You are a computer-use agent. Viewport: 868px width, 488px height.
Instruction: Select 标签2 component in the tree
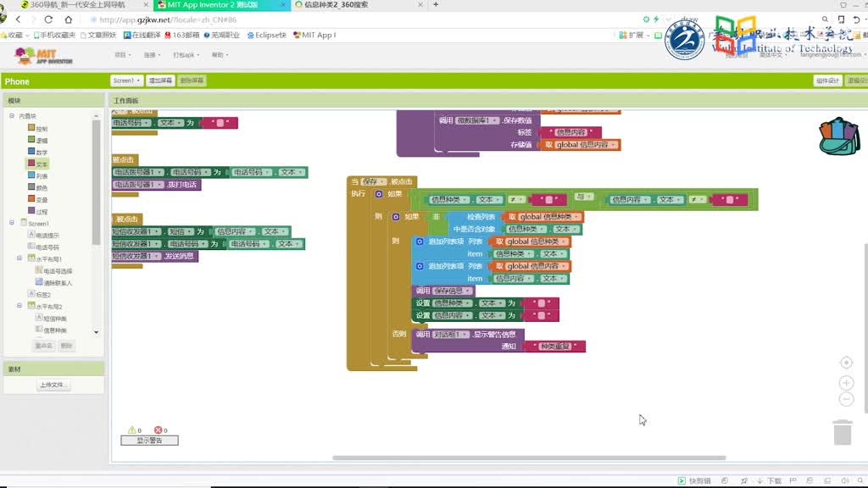40,294
